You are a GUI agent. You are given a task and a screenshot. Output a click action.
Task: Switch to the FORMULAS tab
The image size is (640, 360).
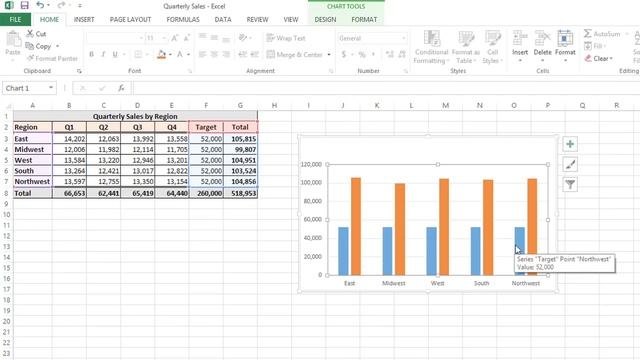tap(183, 19)
